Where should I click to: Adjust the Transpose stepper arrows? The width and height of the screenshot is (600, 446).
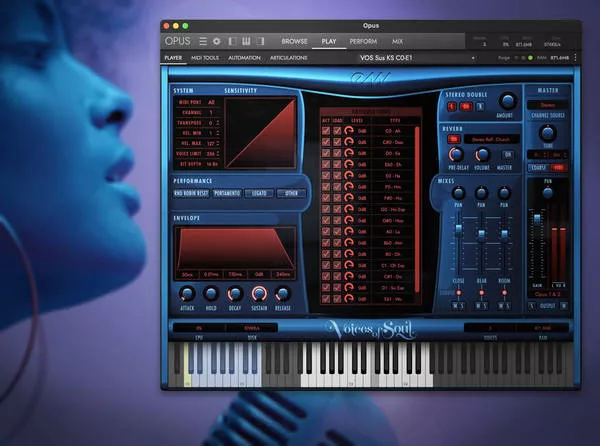[218, 123]
